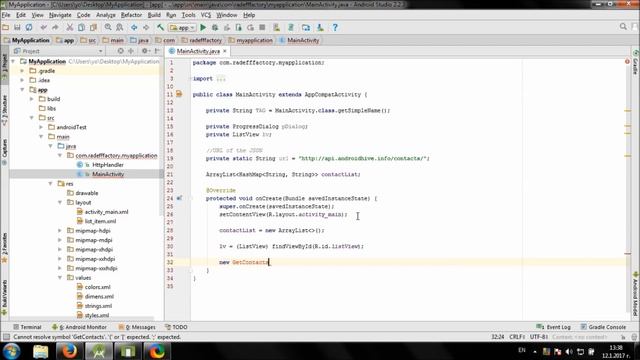
Task: Open the app run configuration dropdown
Action: click(x=182, y=27)
